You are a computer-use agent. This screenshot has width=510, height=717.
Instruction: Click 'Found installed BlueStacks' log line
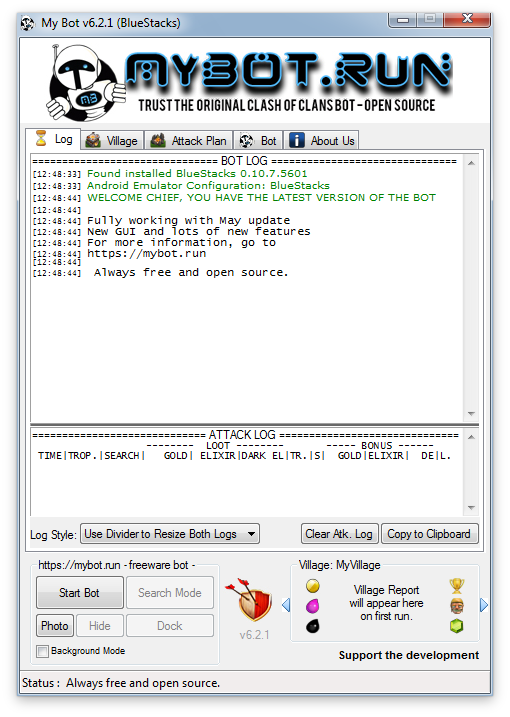197,173
